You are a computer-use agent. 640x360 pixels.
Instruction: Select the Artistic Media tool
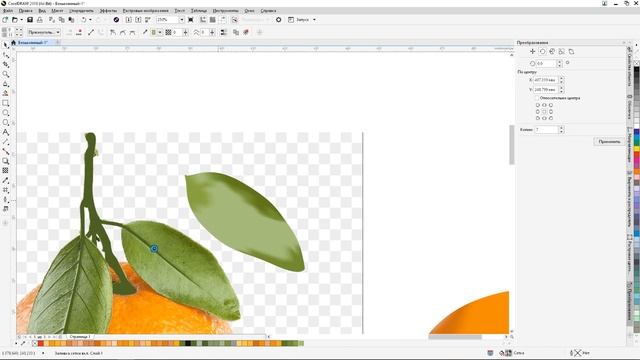coord(5,93)
